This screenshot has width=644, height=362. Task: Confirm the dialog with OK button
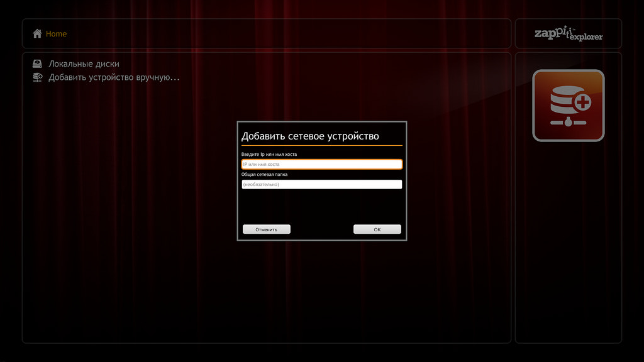[377, 229]
